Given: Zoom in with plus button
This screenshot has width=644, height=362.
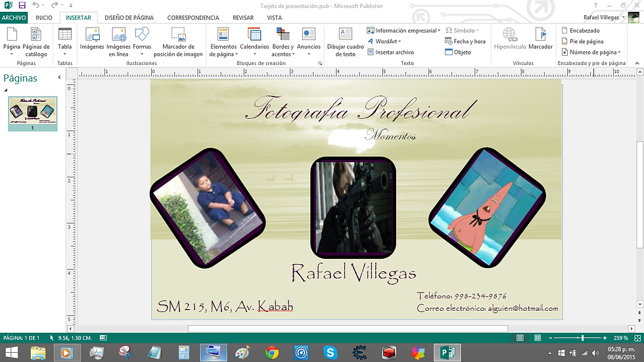Looking at the screenshot, I should (605, 338).
